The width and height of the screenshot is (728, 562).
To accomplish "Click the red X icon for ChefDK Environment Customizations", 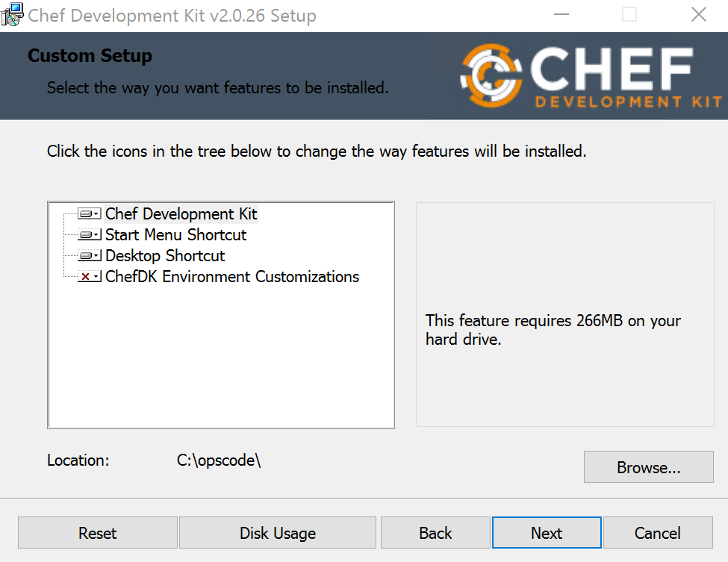I will click(x=89, y=277).
